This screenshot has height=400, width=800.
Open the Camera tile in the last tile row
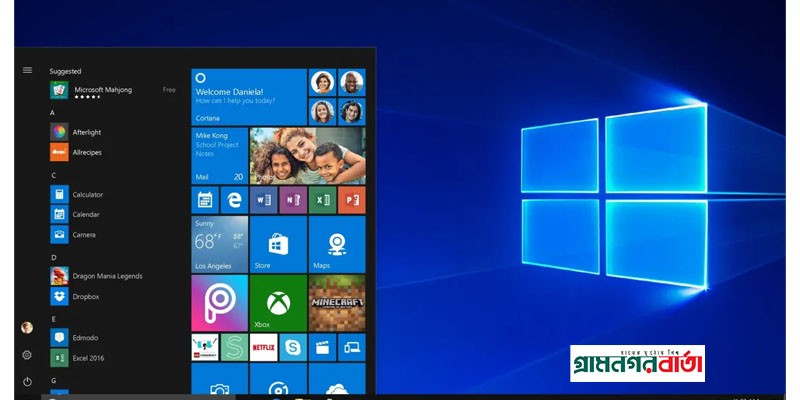(x=219, y=379)
